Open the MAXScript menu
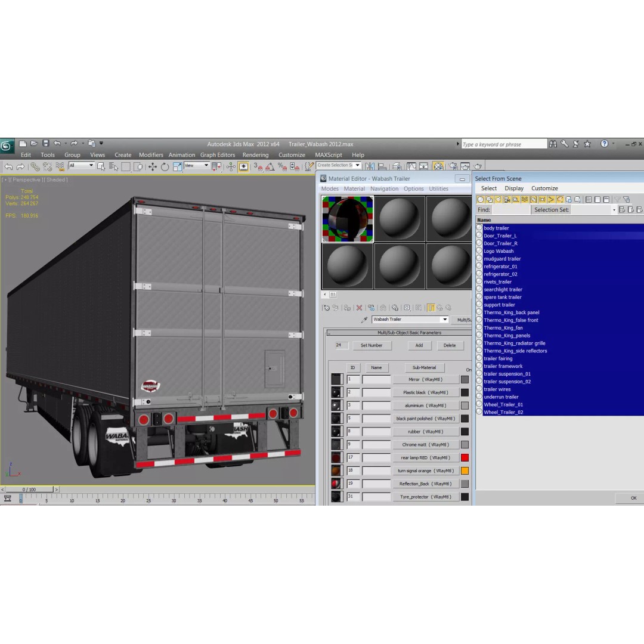The height and width of the screenshot is (644, 644). (x=329, y=155)
